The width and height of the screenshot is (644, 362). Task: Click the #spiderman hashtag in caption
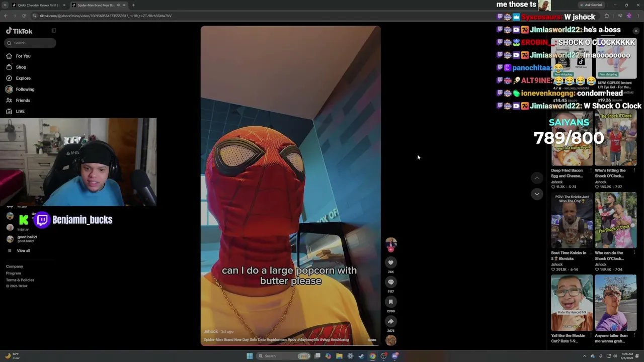click(276, 340)
